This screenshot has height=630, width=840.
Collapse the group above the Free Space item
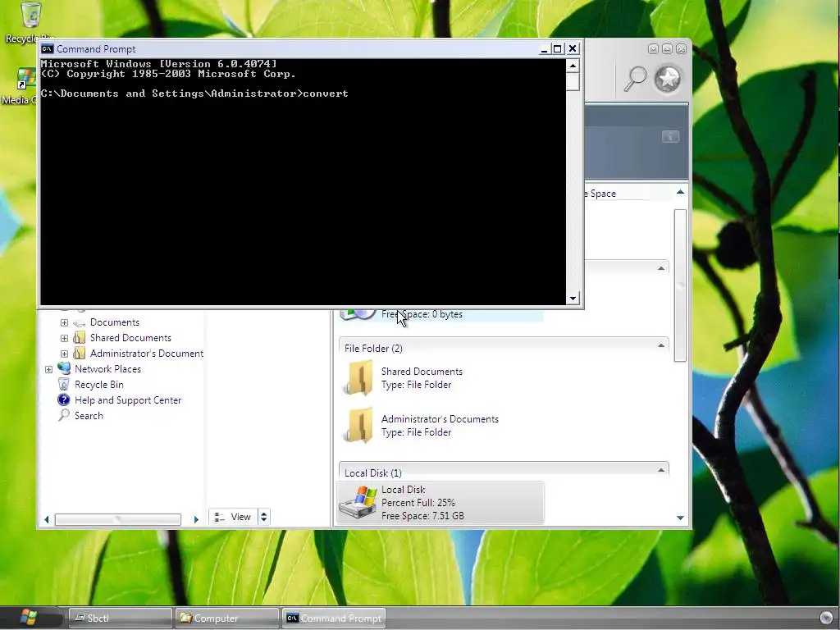click(661, 268)
